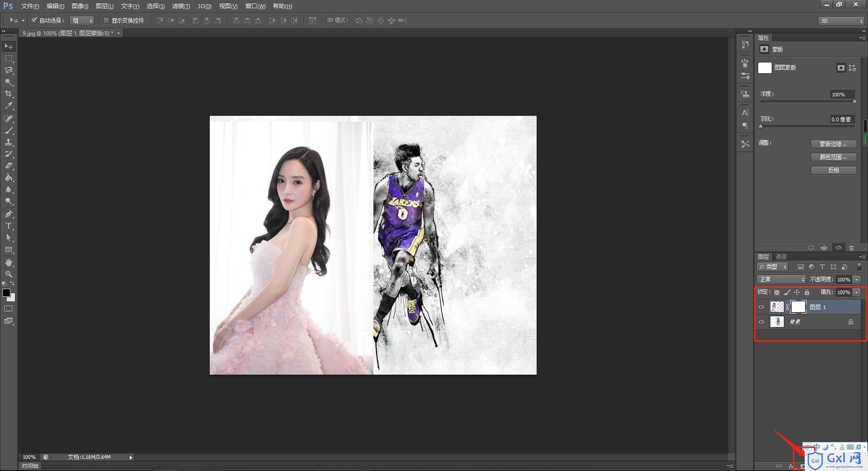The width and height of the screenshot is (868, 471).
Task: Select the Horizontal Type tool
Action: tap(9, 225)
